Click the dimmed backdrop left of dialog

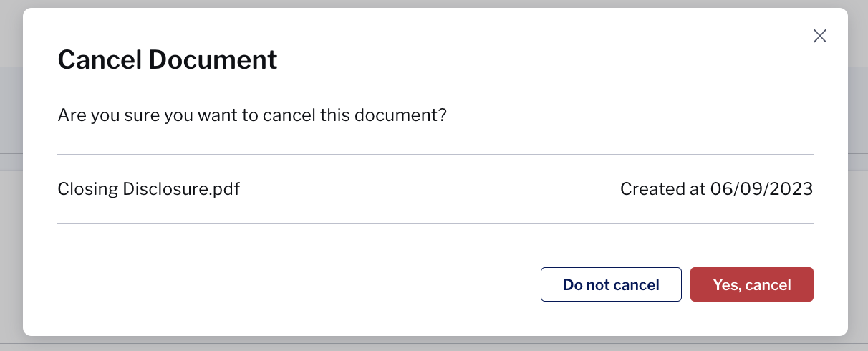point(11,175)
